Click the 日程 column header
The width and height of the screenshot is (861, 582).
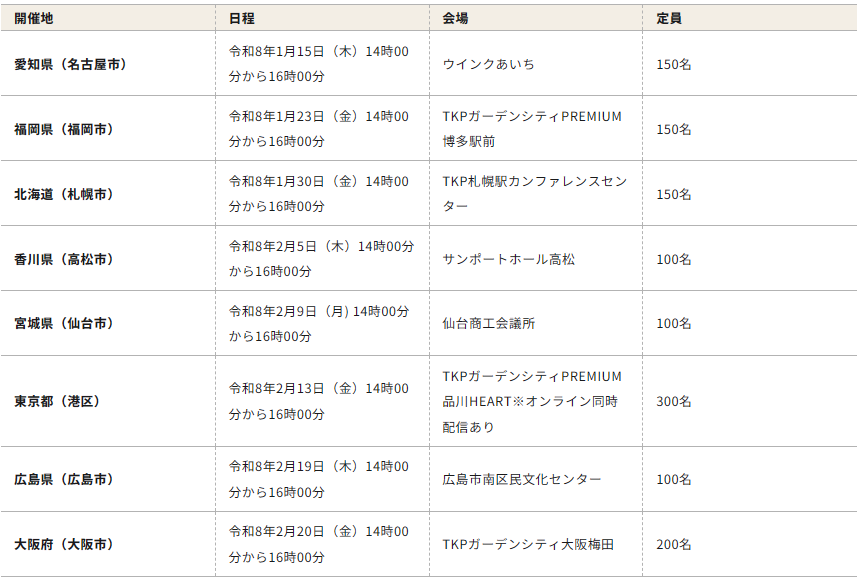(241, 18)
